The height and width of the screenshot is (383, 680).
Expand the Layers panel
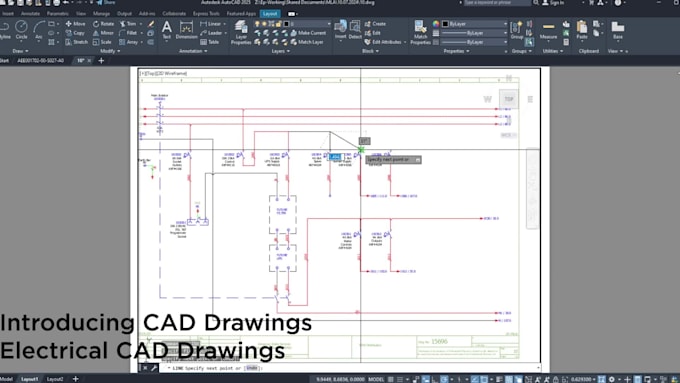coord(281,51)
